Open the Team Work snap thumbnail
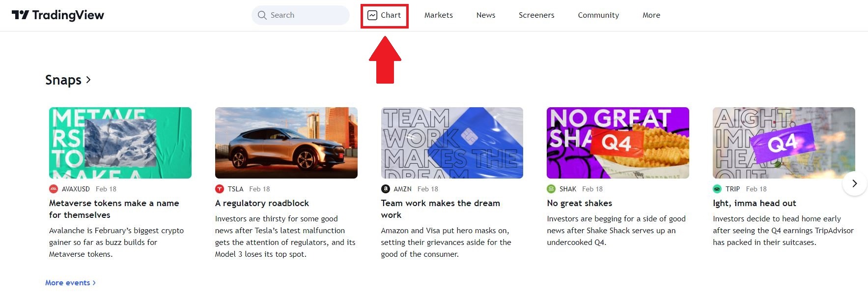The image size is (868, 303). [452, 143]
